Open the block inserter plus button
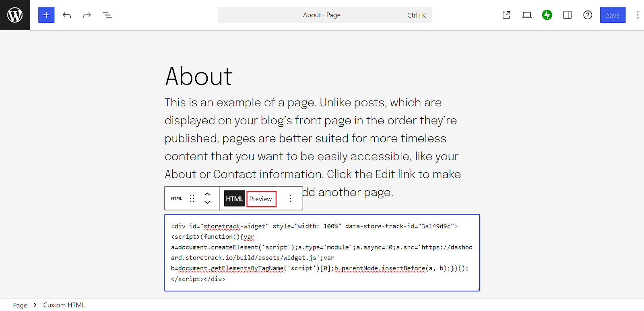 tap(46, 15)
